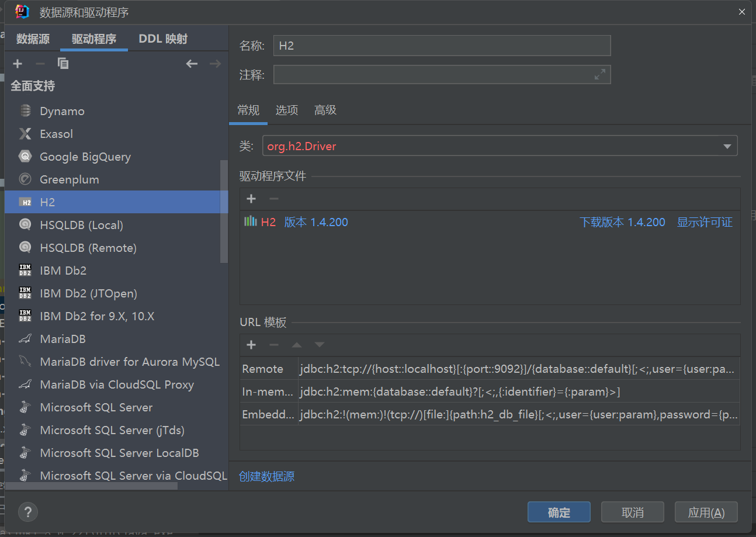This screenshot has height=537, width=756.
Task: Select the IBM Db2 (JTOpen) driver icon
Action: tap(25, 293)
